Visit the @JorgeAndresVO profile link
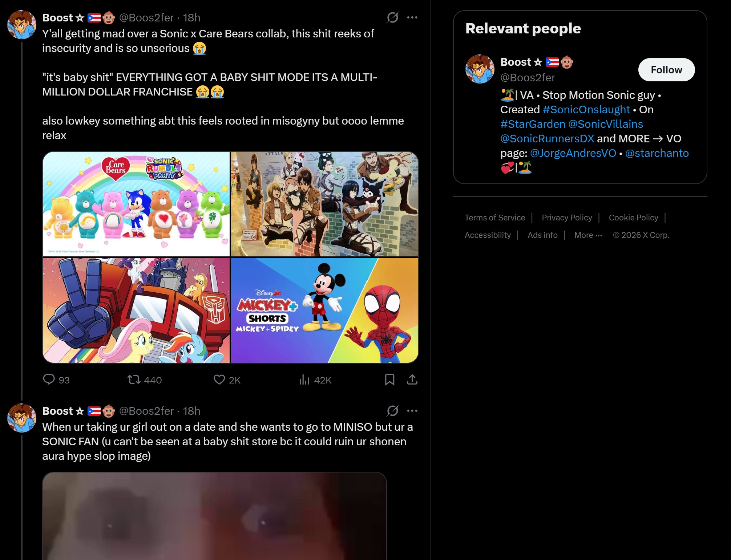 (573, 153)
